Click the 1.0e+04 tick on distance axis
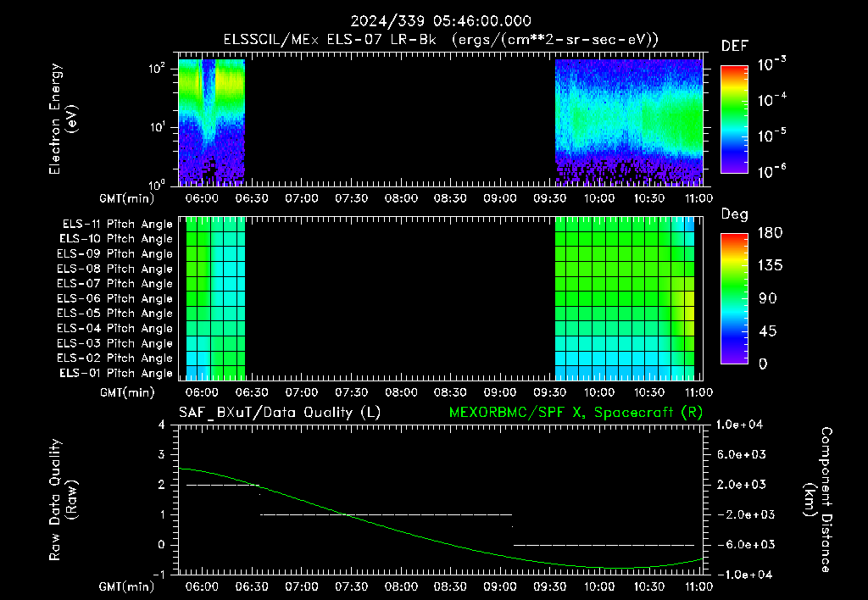 point(739,425)
